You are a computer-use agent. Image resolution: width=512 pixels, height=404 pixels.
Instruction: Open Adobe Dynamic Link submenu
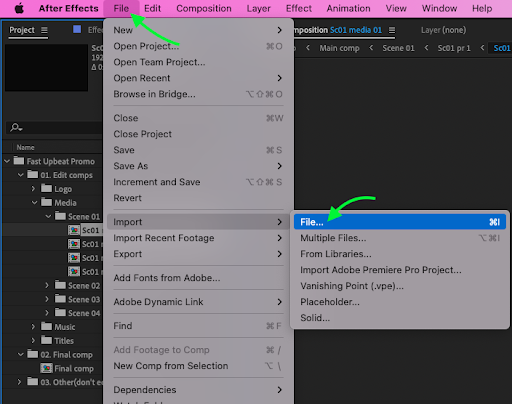click(x=198, y=302)
